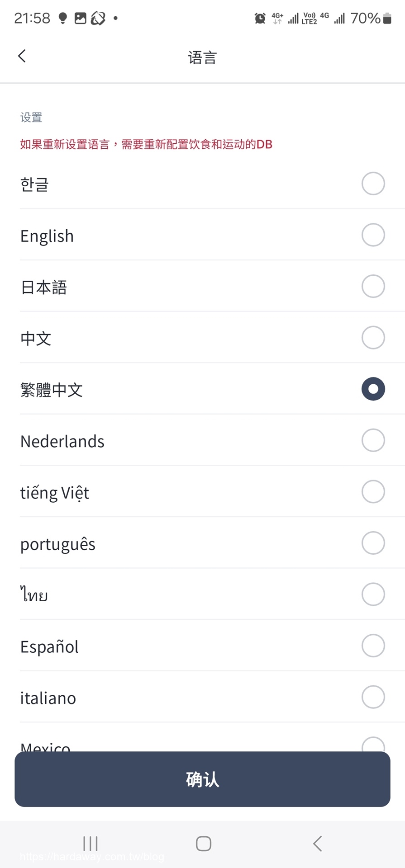Tap the battery icon in status bar
This screenshot has width=405, height=868.
[x=387, y=19]
